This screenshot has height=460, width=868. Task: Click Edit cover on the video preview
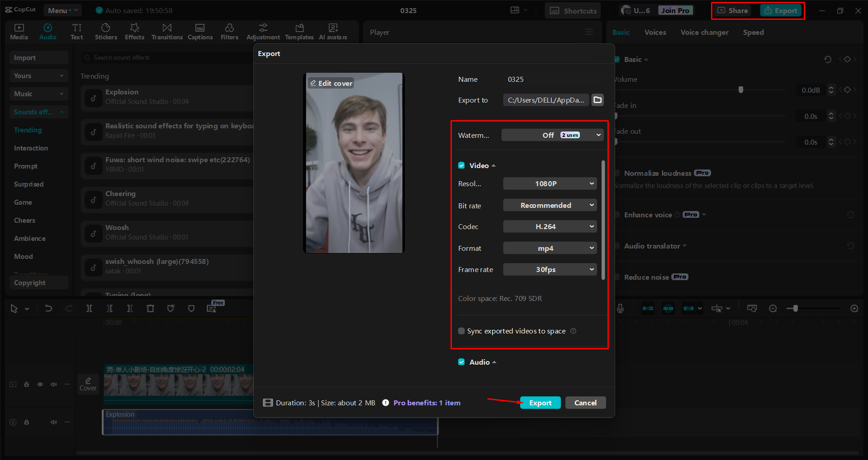331,83
